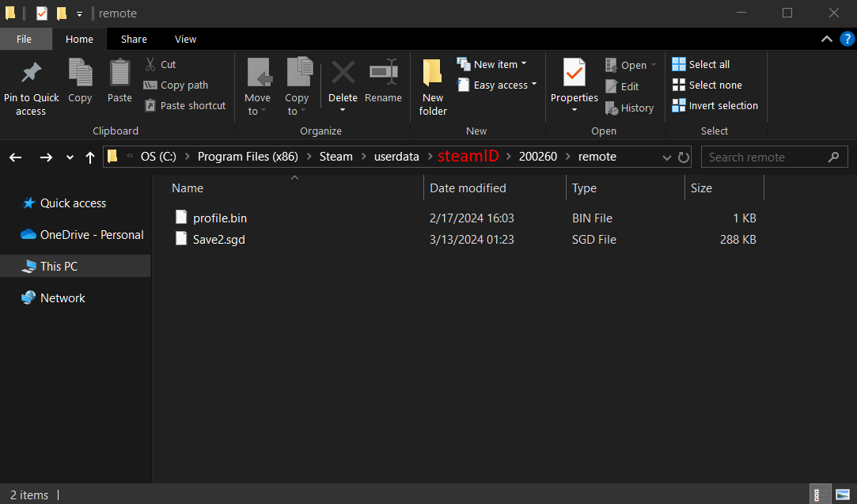Click Invert selection
857x504 pixels.
[x=715, y=105]
